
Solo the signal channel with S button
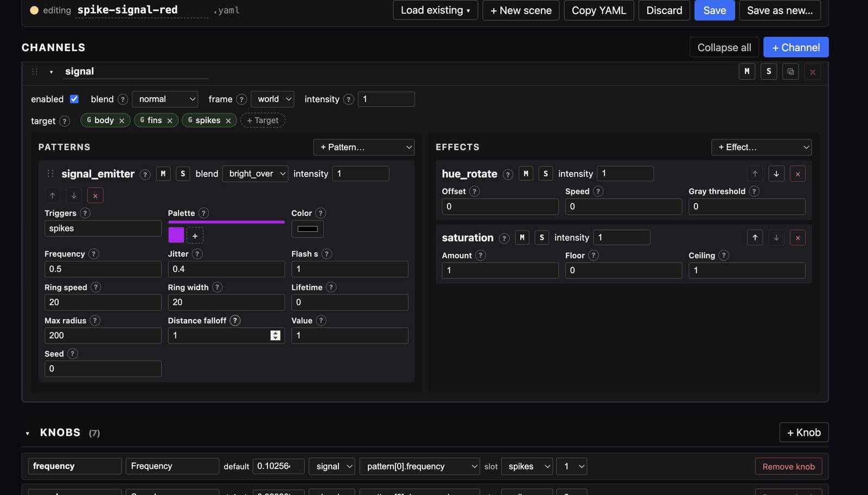point(769,72)
